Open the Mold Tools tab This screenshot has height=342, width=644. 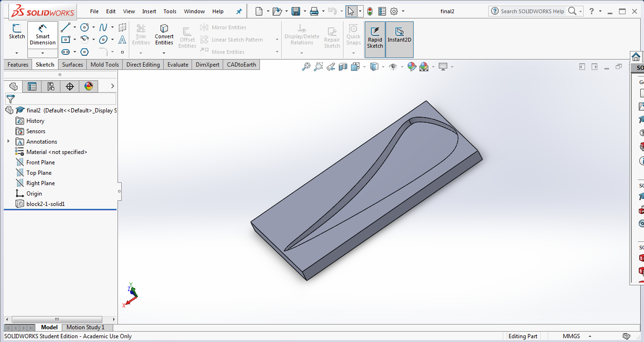[105, 65]
